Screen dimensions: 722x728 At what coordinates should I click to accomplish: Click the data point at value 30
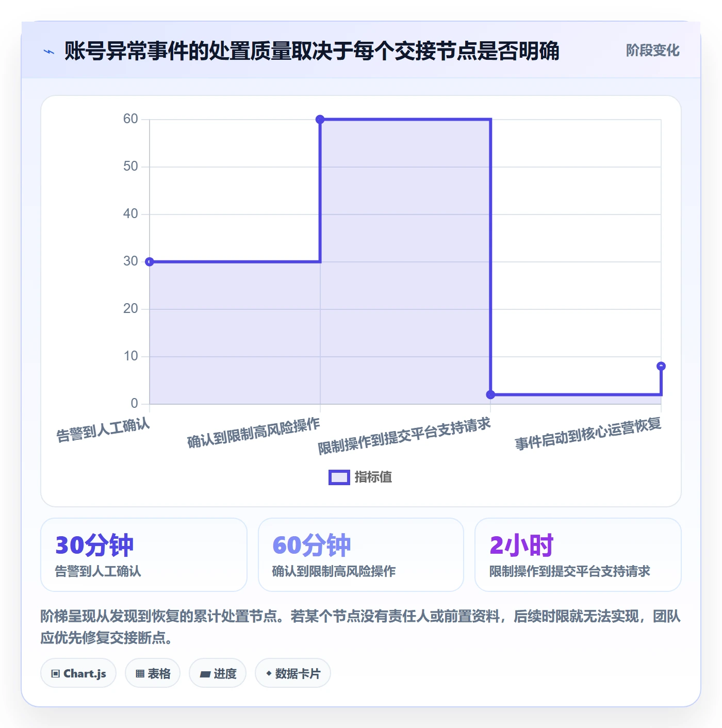tap(150, 262)
